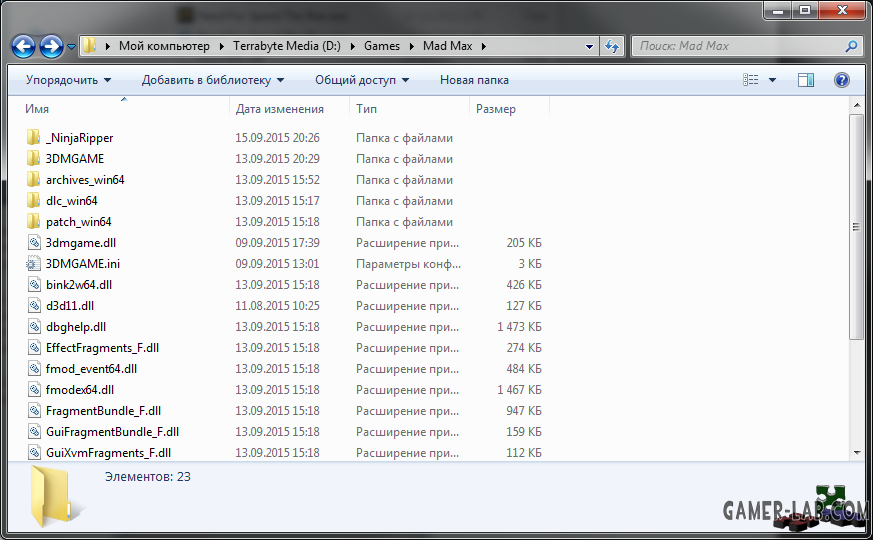Image resolution: width=873 pixels, height=540 pixels.
Task: Select the archives_win64 folder icon
Action: pos(33,179)
